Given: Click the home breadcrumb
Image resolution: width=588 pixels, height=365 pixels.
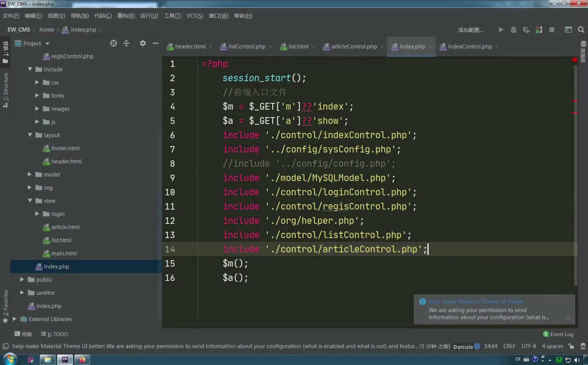Looking at the screenshot, I should pyautogui.click(x=47, y=30).
